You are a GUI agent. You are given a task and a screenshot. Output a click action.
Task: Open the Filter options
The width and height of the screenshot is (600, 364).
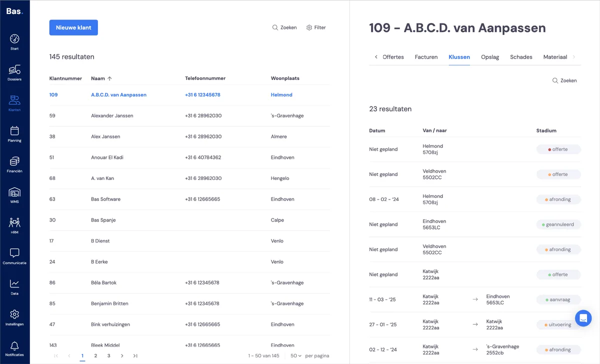coord(316,27)
